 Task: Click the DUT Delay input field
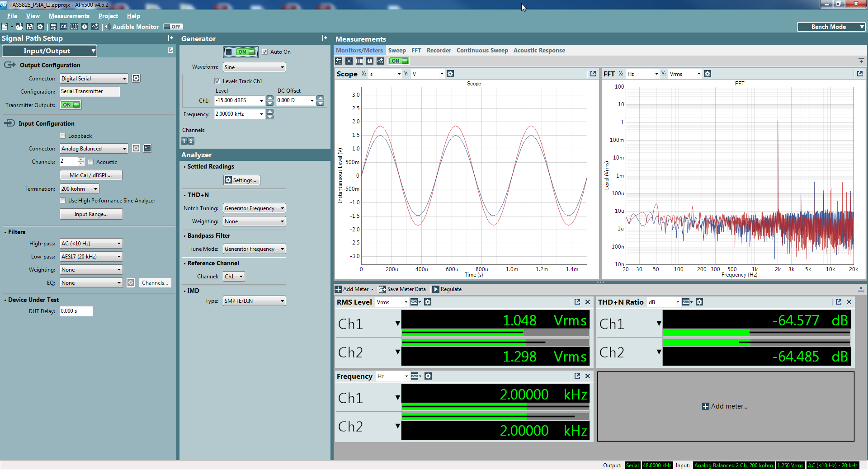tap(76, 311)
